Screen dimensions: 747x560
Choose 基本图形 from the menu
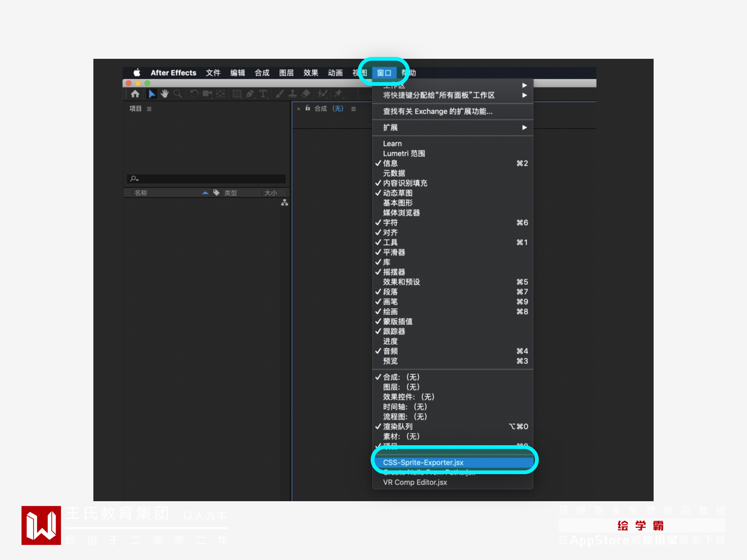(453, 203)
